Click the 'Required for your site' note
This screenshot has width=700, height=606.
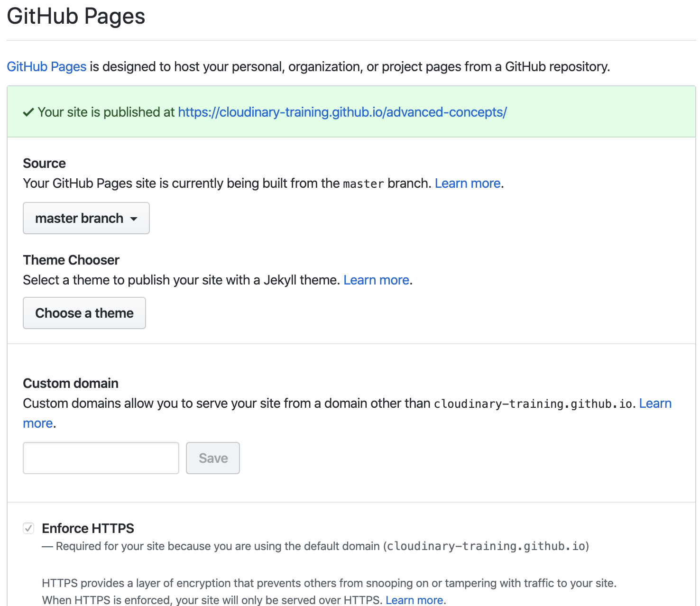click(315, 546)
